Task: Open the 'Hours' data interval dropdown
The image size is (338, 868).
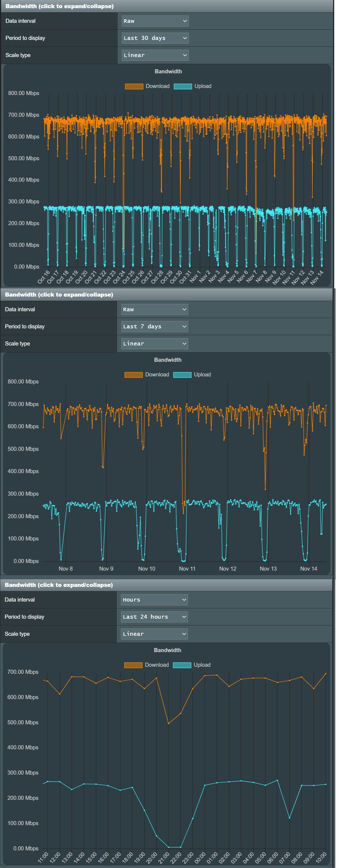Action: (154, 599)
